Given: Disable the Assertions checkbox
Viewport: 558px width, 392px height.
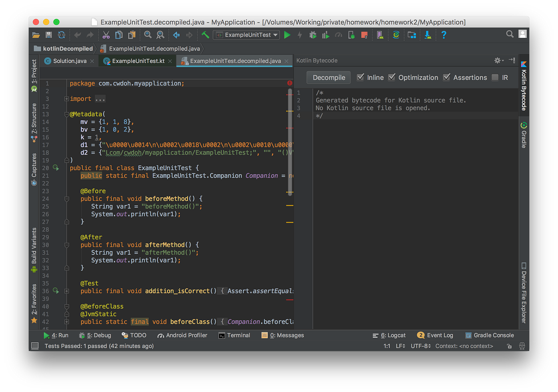Looking at the screenshot, I should (x=447, y=77).
